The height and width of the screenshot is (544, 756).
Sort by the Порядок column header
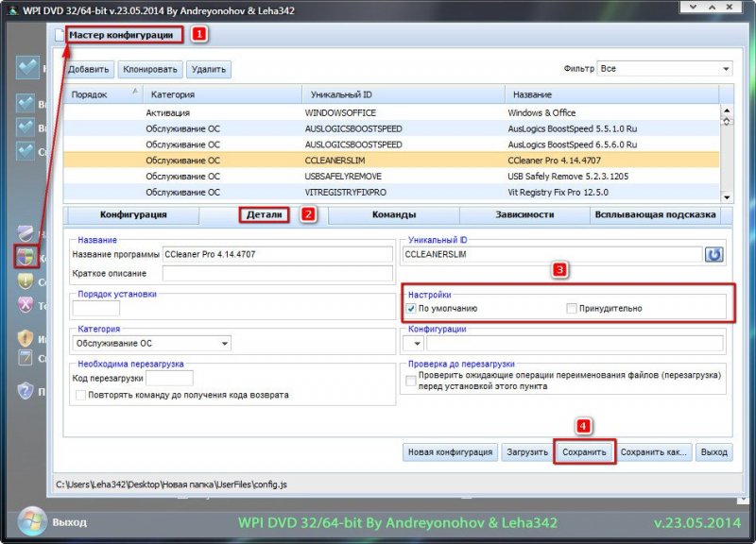(x=103, y=94)
